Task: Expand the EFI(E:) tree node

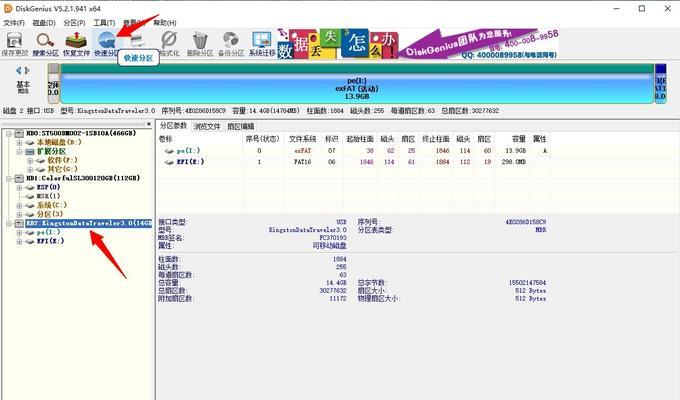Action: [x=19, y=241]
